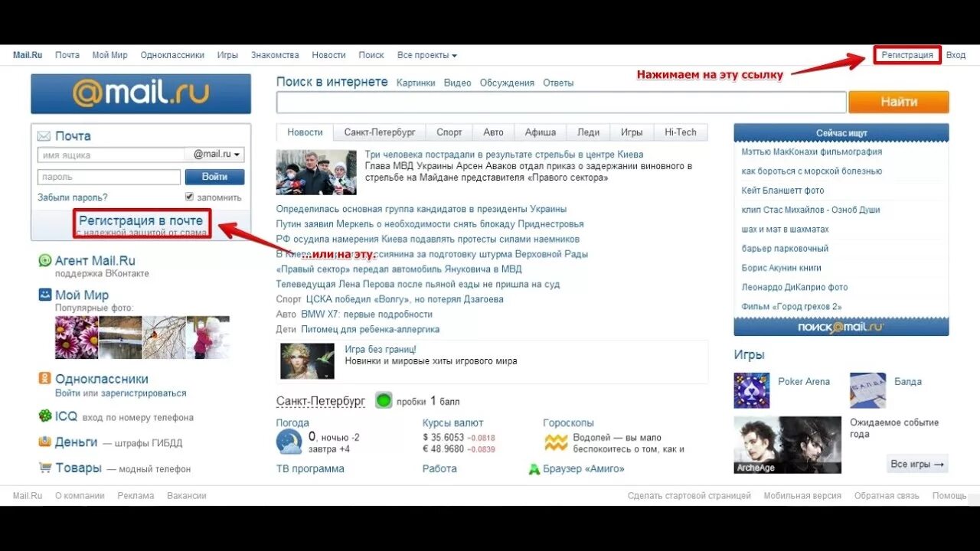Click the @mail.ru logo banner
980x551 pixels.
point(141,94)
